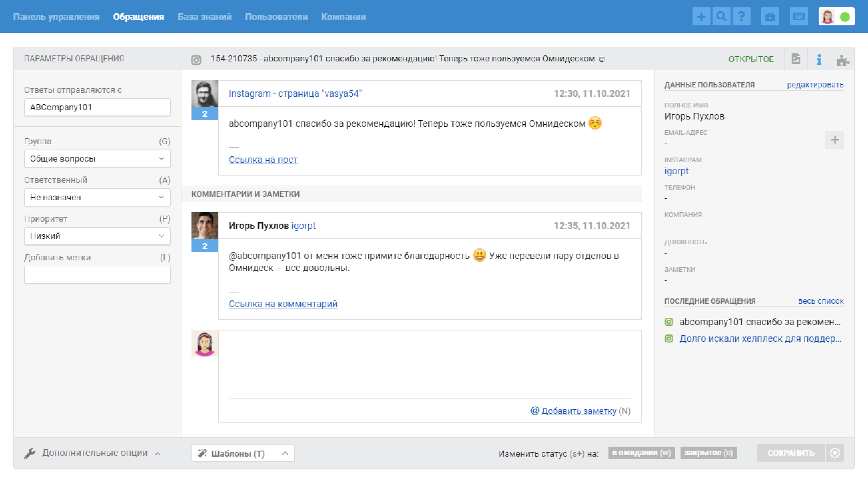Click the Instagram icon next to 'abcompany101 спасибо за рекомен…'
The image size is (868, 482).
669,321
